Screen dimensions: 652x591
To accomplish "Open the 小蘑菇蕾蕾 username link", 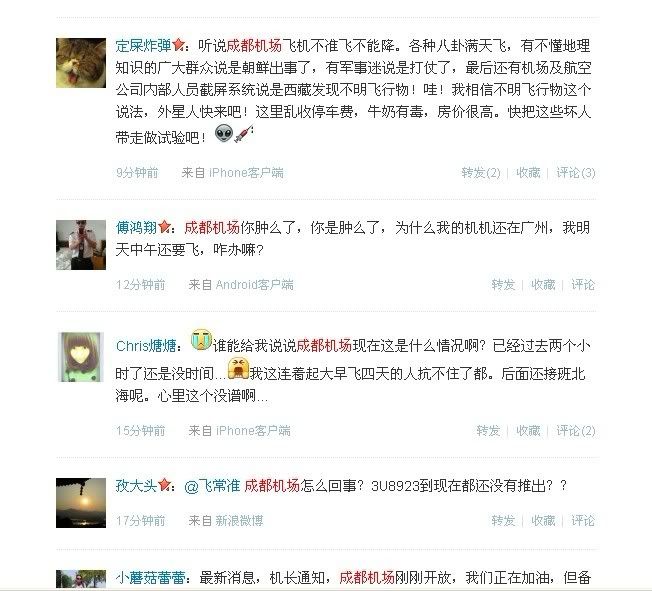I will click(x=150, y=577).
